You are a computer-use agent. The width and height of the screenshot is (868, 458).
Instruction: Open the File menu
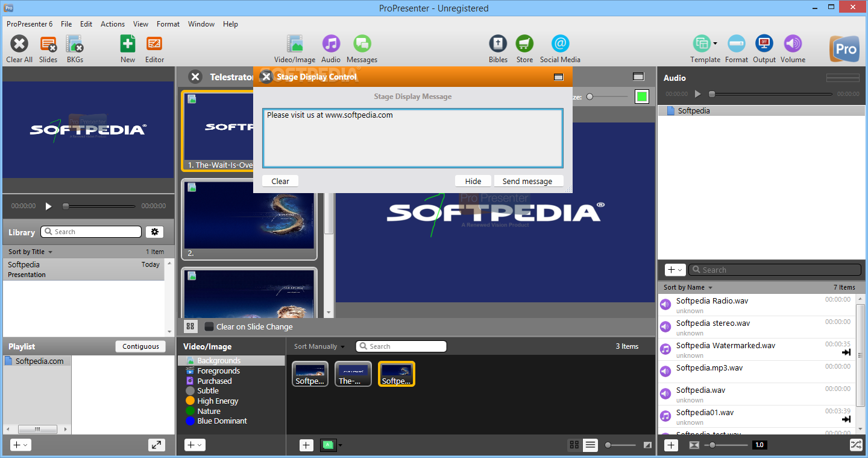coord(66,24)
